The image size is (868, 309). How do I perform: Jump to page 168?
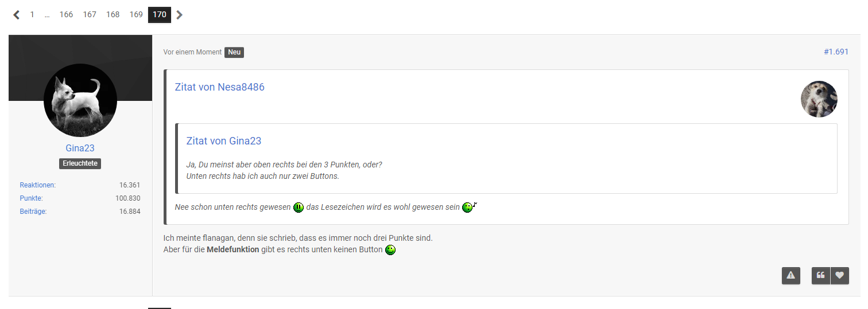click(x=113, y=15)
